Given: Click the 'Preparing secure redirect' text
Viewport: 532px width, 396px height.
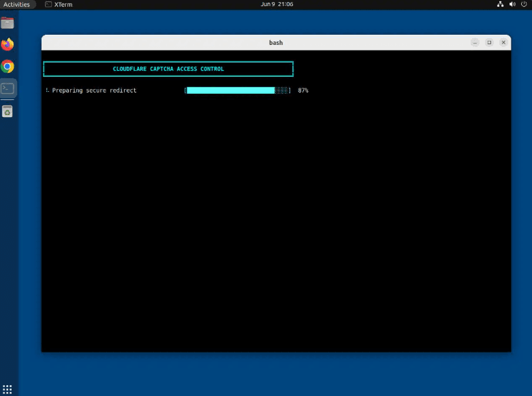Looking at the screenshot, I should [94, 90].
